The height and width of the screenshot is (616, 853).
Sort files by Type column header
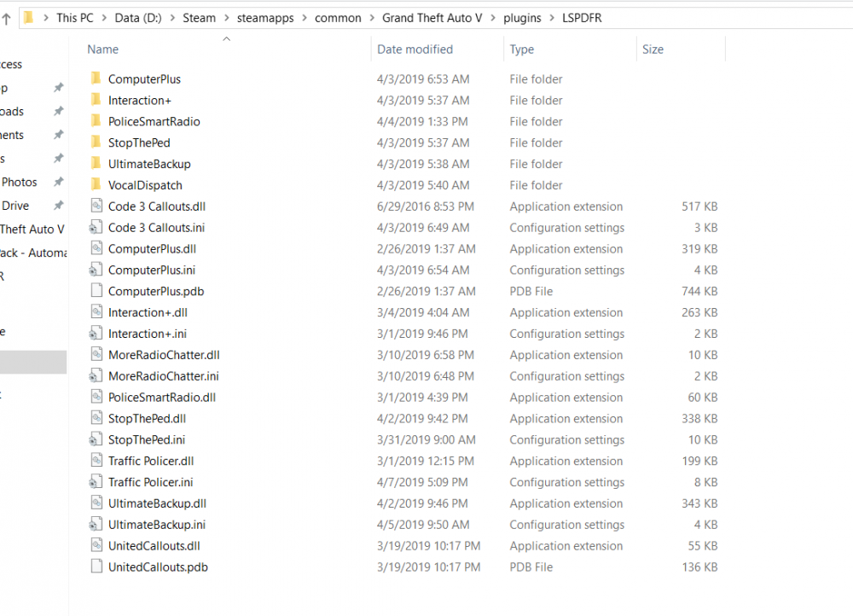[x=522, y=49]
